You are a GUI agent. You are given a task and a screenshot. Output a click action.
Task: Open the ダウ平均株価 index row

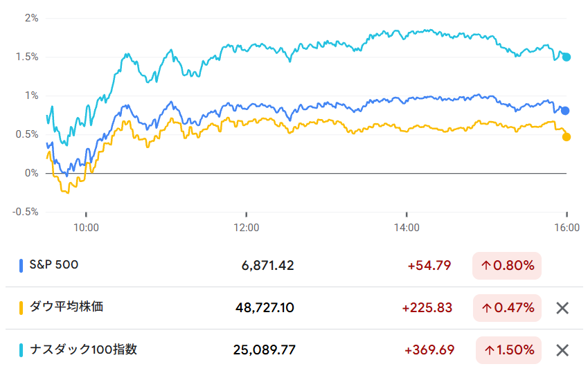tap(65, 307)
